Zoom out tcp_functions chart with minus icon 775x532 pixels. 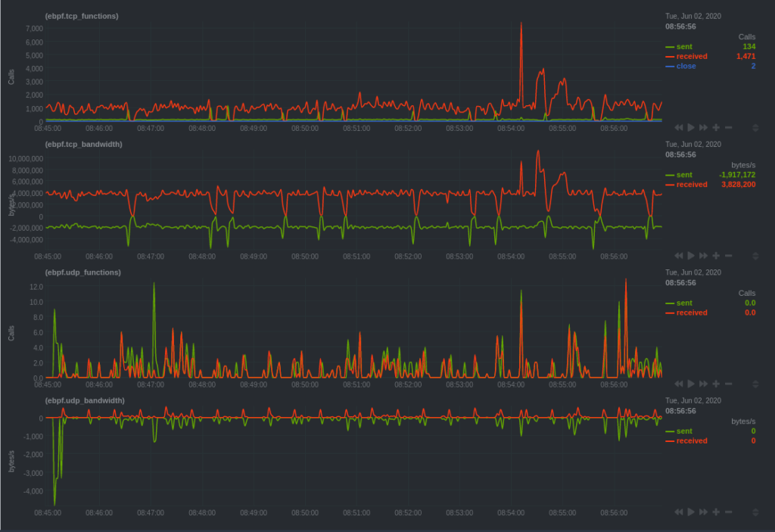click(x=728, y=128)
